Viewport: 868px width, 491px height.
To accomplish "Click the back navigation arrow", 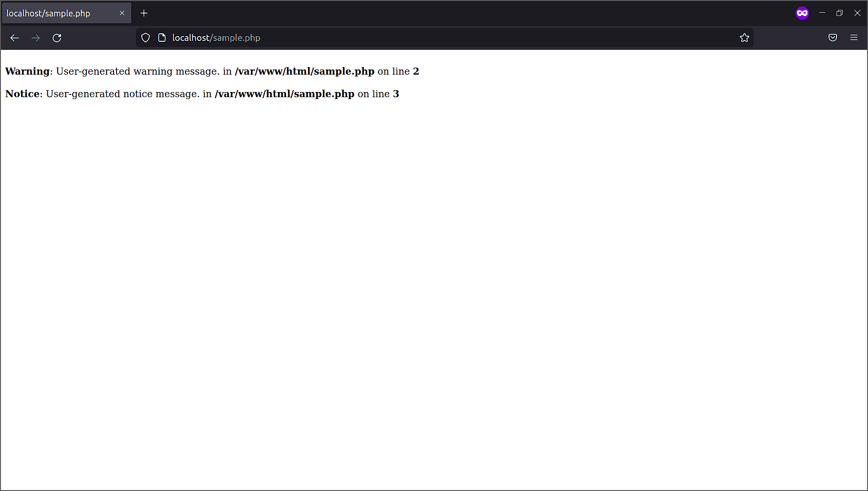I will (14, 38).
